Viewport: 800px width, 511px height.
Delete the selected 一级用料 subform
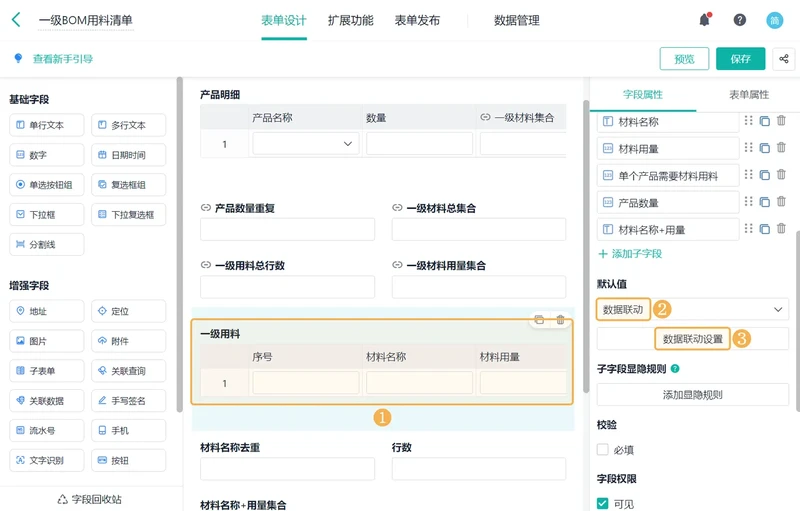[560, 320]
